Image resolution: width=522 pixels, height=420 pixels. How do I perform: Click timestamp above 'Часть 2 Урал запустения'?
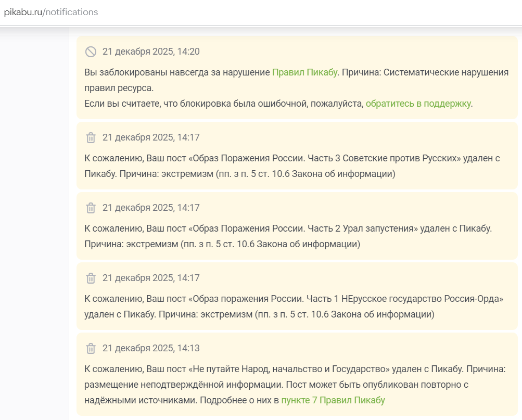pos(151,208)
